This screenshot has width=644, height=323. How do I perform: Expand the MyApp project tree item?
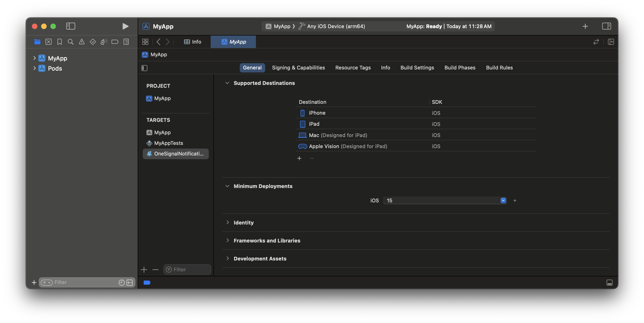pos(34,58)
